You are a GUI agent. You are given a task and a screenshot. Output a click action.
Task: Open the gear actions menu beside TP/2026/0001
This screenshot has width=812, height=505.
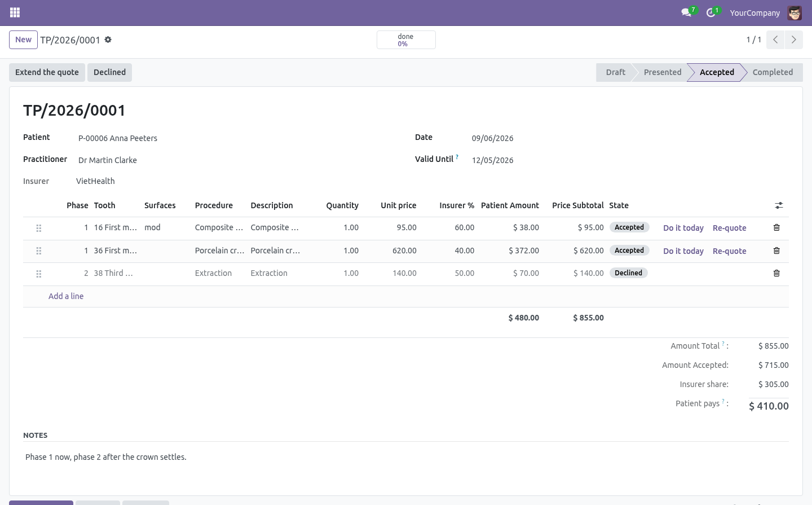[108, 40]
